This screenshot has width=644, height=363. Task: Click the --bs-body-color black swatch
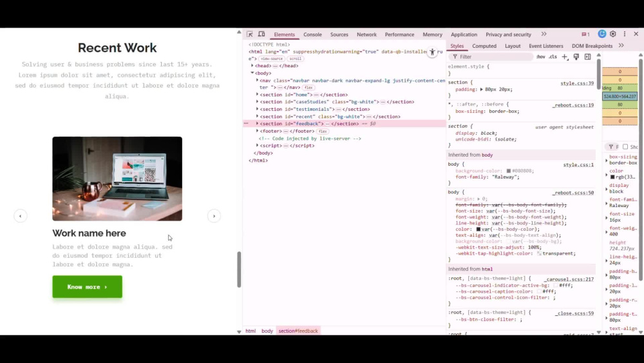(478, 230)
